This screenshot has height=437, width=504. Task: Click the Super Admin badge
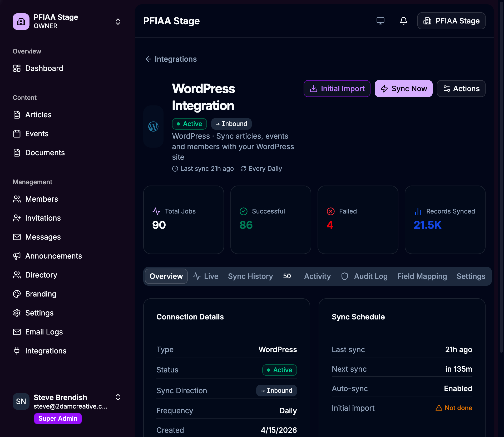click(x=58, y=419)
